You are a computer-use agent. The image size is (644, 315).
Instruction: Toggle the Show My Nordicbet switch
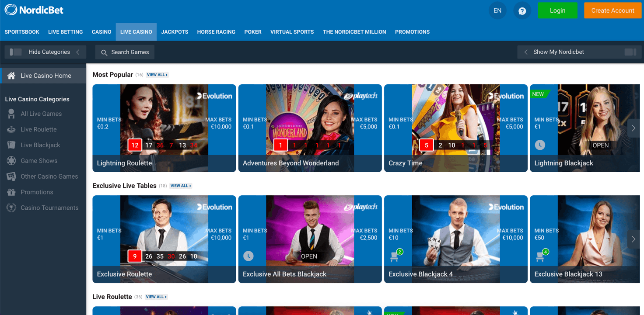(x=630, y=52)
